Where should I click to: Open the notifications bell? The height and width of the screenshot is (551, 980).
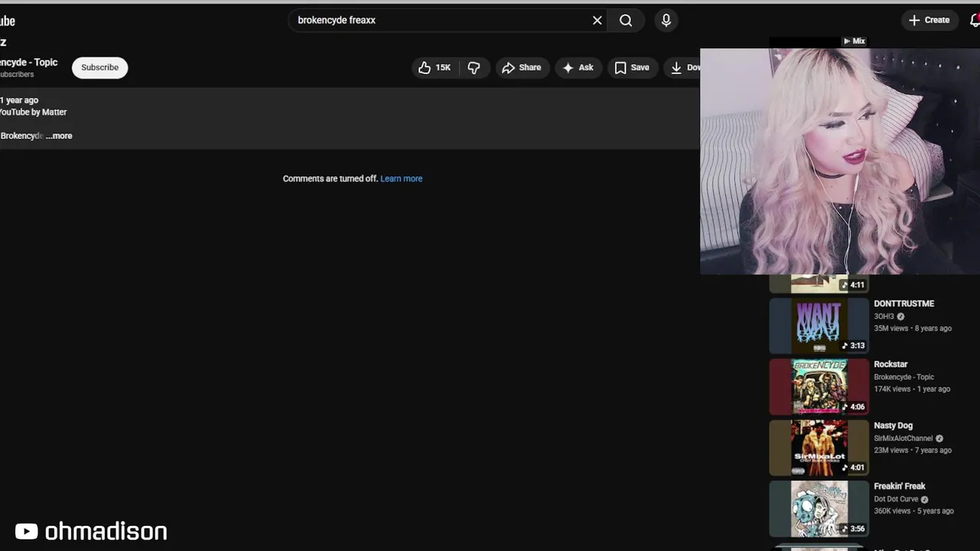point(975,21)
